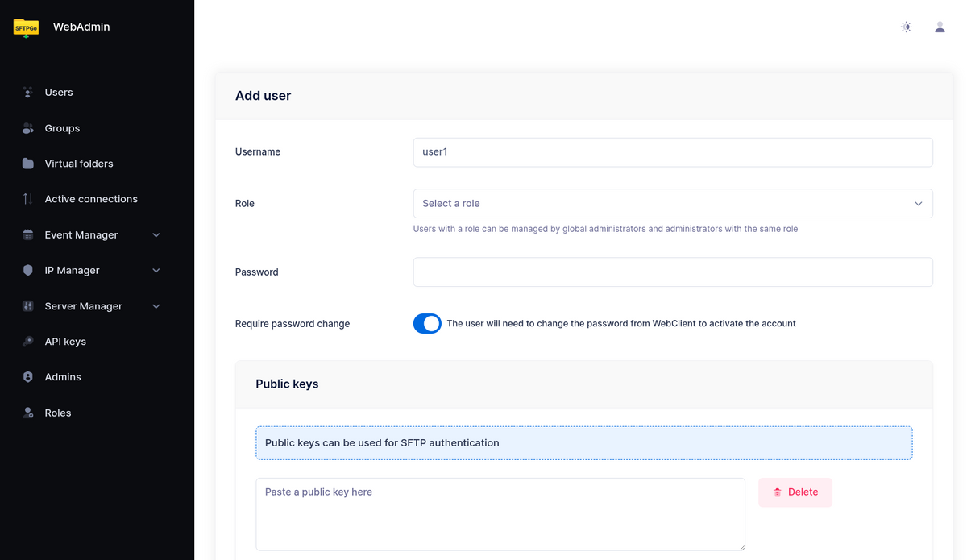Image resolution: width=967 pixels, height=560 pixels.
Task: Click the Password label
Action: point(257,272)
